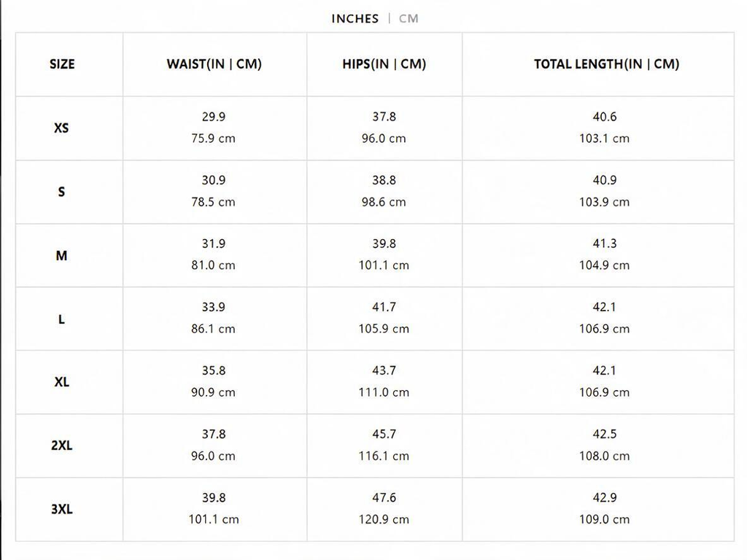Select the 2XL size row label
Screen dimensions: 747x560
click(x=61, y=446)
